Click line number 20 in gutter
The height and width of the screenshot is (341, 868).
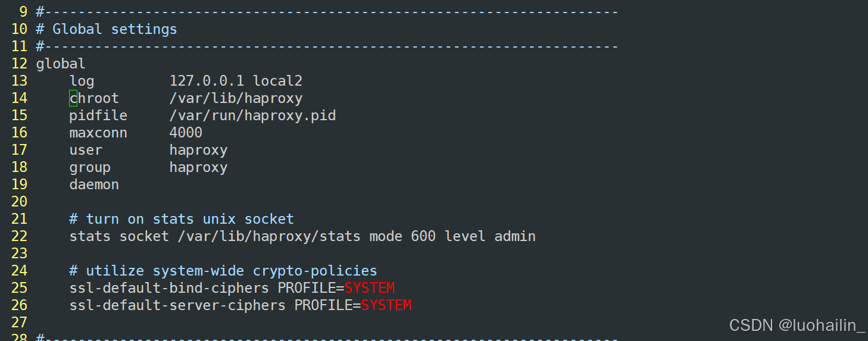click(x=19, y=202)
